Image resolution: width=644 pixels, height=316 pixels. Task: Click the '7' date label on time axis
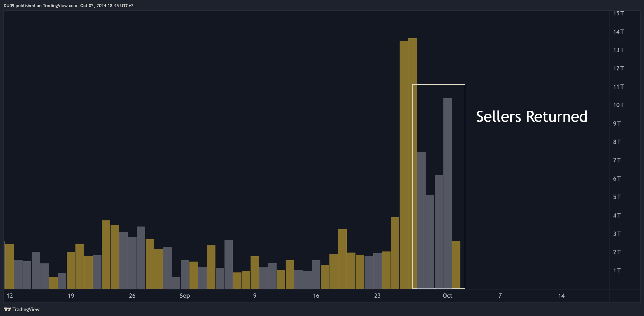(x=500, y=296)
